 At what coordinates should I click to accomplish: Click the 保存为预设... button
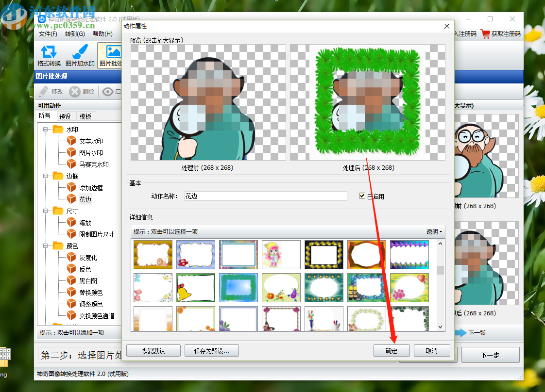point(212,351)
